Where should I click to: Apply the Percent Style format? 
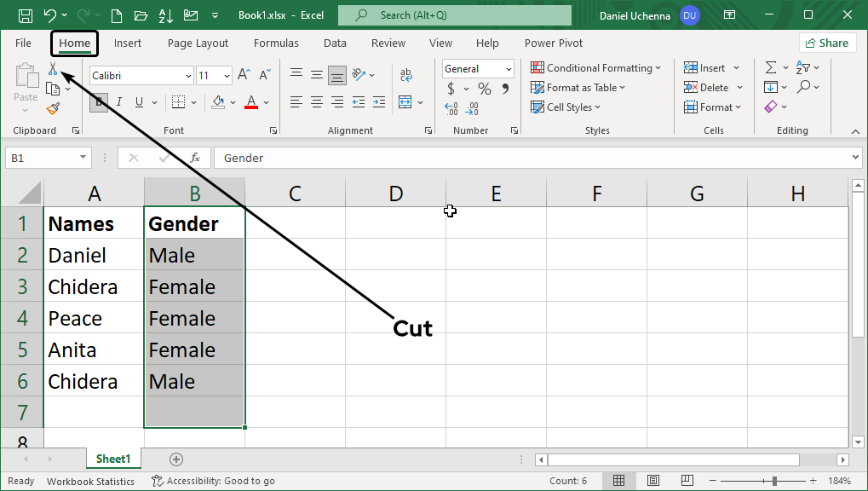[x=484, y=89]
